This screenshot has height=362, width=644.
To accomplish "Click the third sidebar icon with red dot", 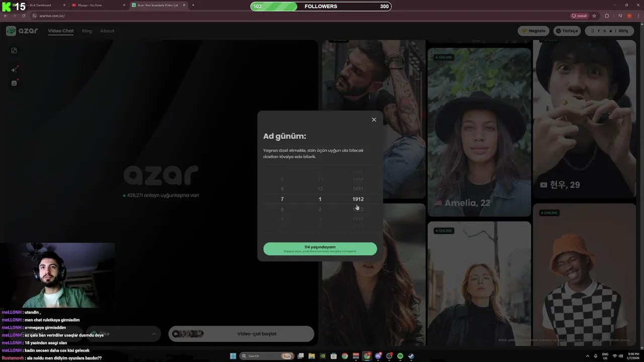I will pos(14,83).
